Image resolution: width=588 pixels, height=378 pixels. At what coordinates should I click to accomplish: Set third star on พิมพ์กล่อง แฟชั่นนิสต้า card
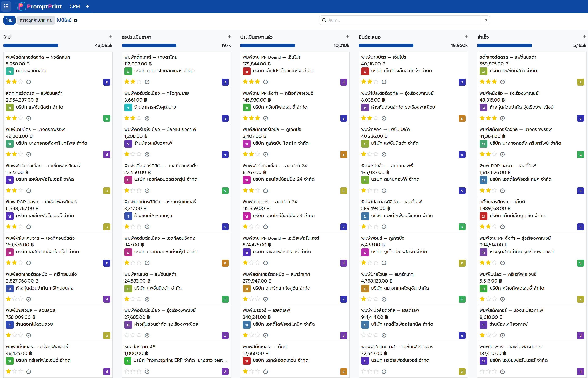[x=376, y=154]
